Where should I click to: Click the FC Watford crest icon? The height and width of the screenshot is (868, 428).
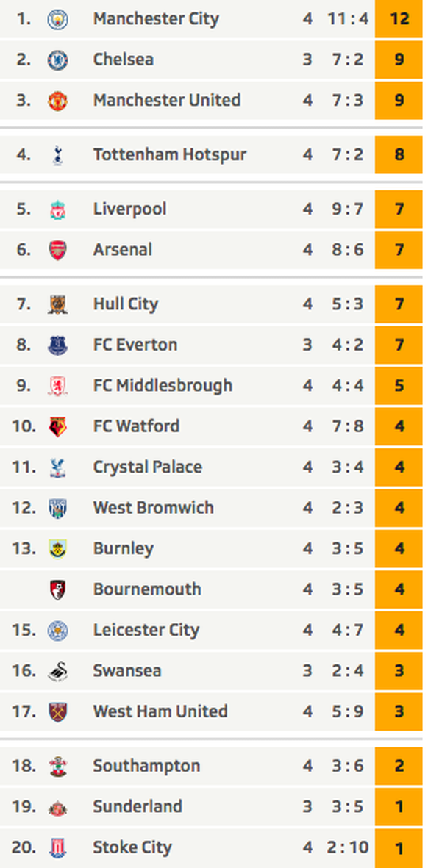coord(57,427)
